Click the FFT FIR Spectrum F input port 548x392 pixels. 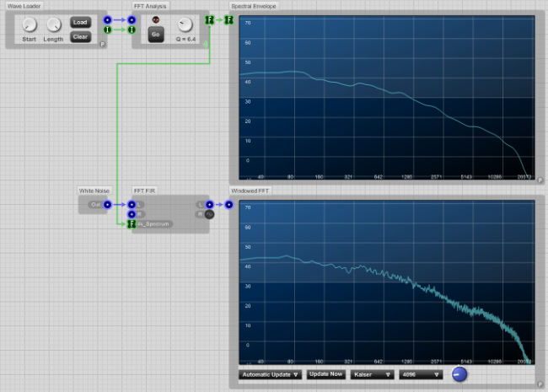click(x=132, y=224)
